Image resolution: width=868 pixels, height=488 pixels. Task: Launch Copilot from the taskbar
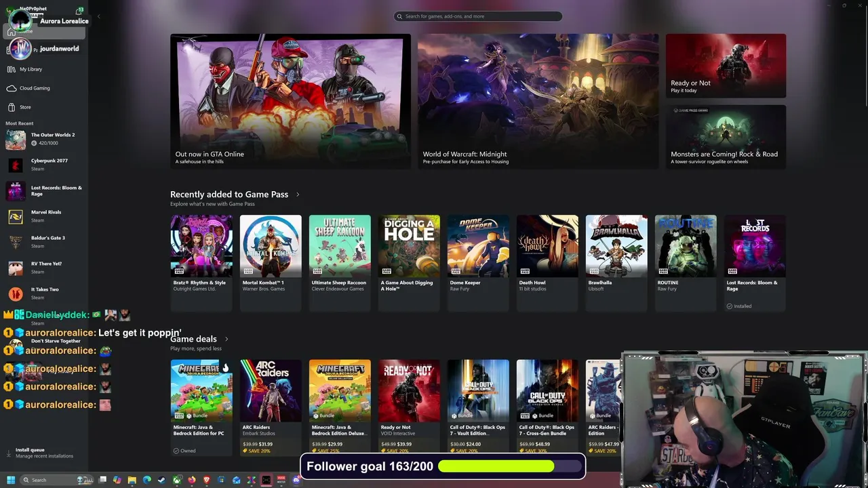click(x=117, y=480)
